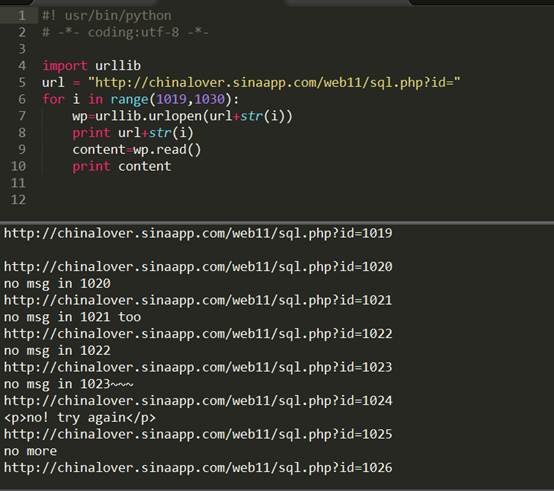Click the output line 'no msg in 1023~~~'
The height and width of the screenshot is (491, 554).
click(69, 384)
